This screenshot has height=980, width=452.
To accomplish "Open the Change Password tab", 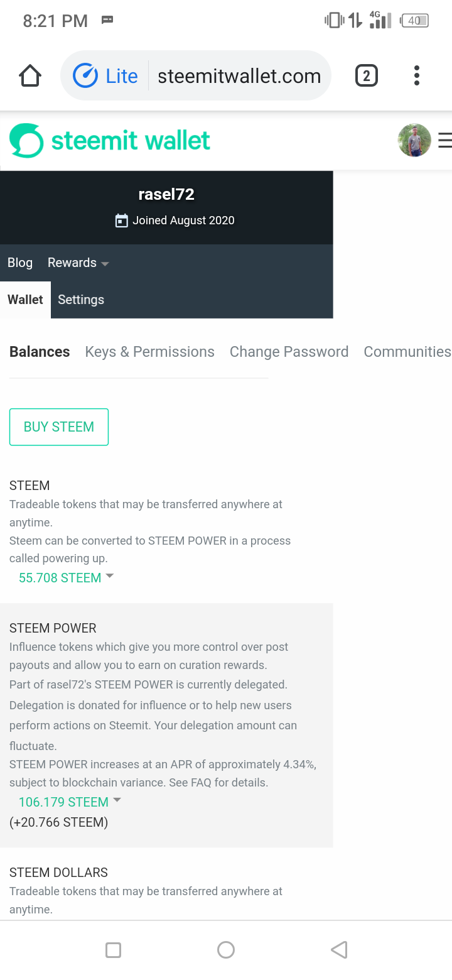I will 289,352.
